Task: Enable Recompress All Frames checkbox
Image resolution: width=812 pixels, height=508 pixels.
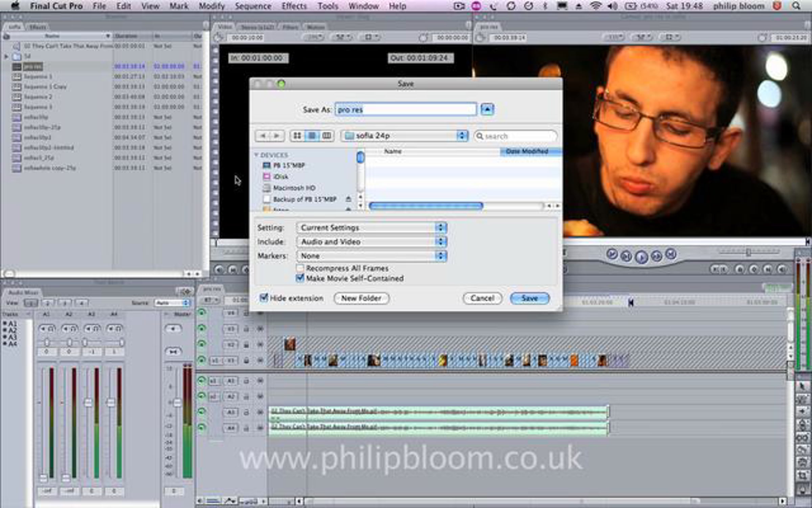Action: pos(300,268)
